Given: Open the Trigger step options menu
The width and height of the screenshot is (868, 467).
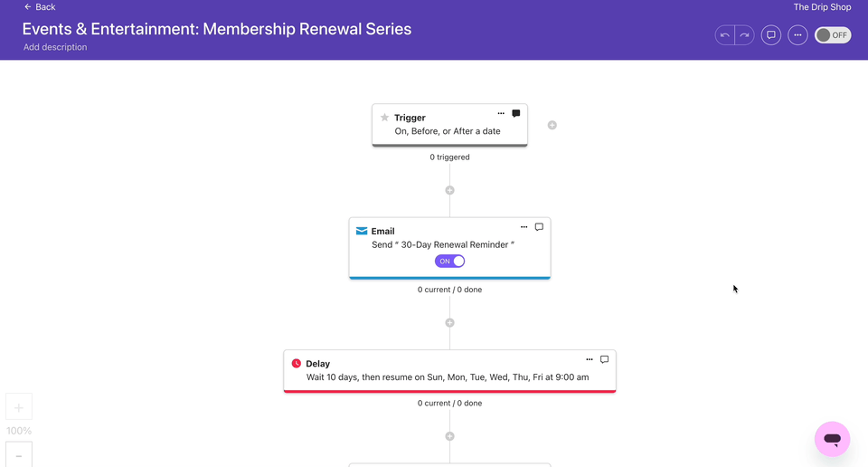Looking at the screenshot, I should [501, 114].
